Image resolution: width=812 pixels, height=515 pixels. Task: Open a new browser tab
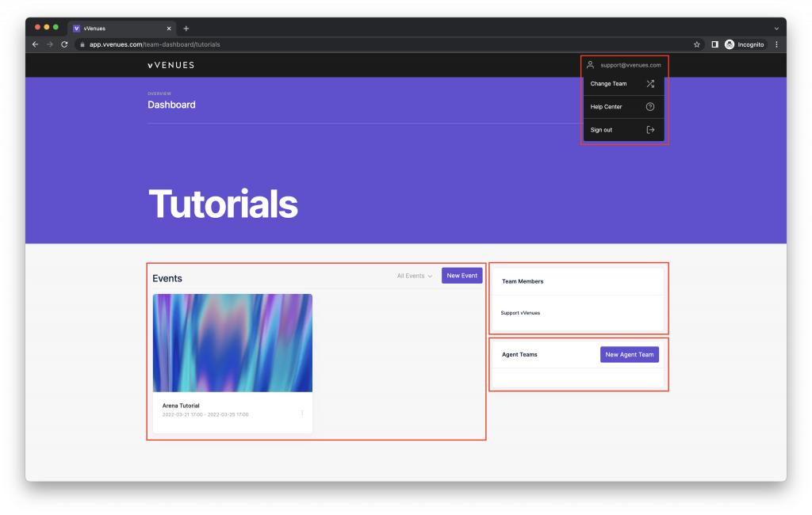pyautogui.click(x=186, y=29)
